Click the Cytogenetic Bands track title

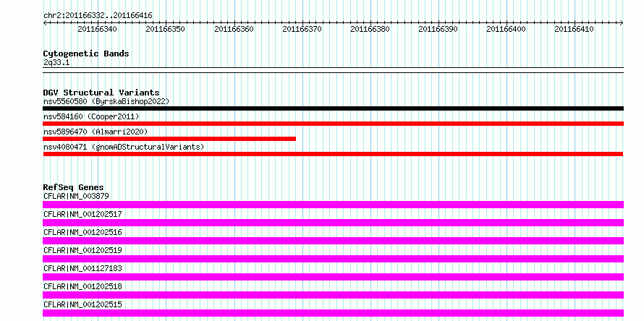tap(86, 54)
